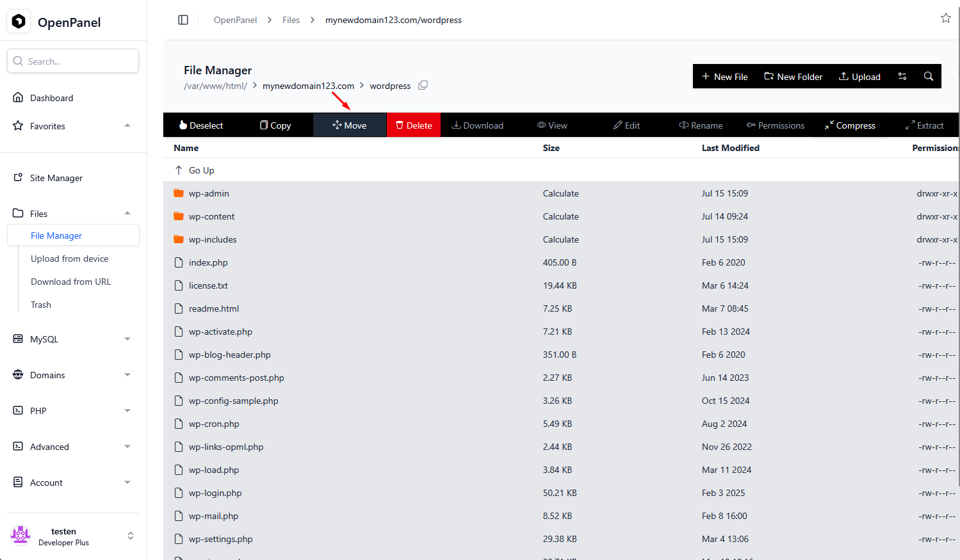Click the license.txt file icon
The height and width of the screenshot is (560, 960).
(x=179, y=285)
